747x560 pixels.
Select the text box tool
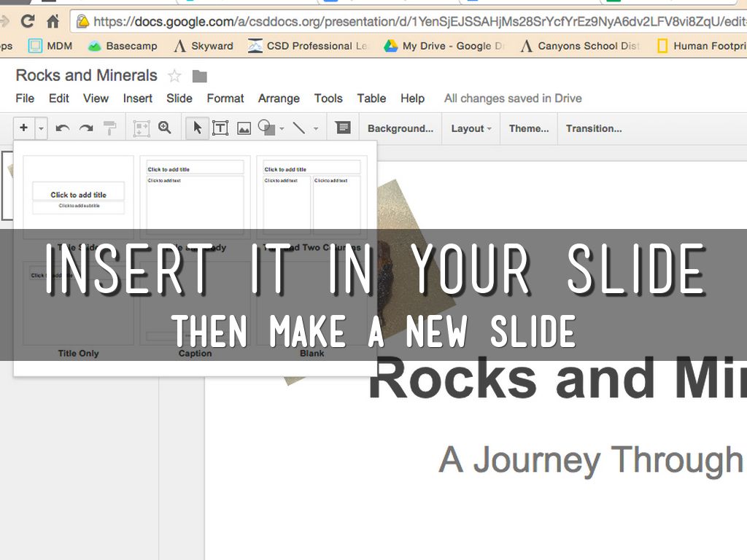pyautogui.click(x=220, y=128)
